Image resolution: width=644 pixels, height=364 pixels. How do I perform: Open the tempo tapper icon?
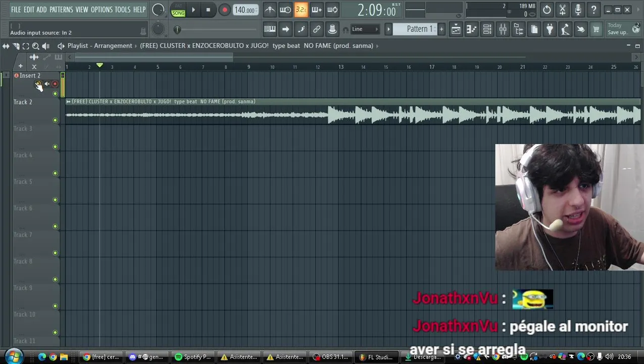click(x=565, y=29)
